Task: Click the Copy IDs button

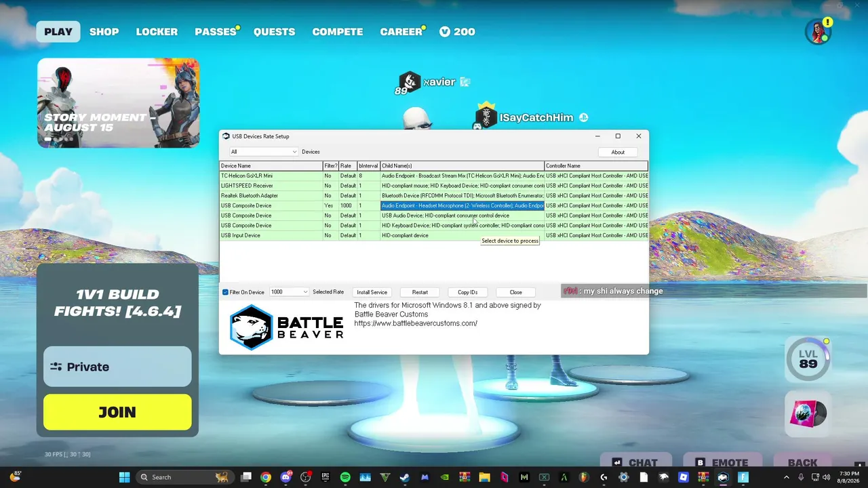Action: (467, 292)
